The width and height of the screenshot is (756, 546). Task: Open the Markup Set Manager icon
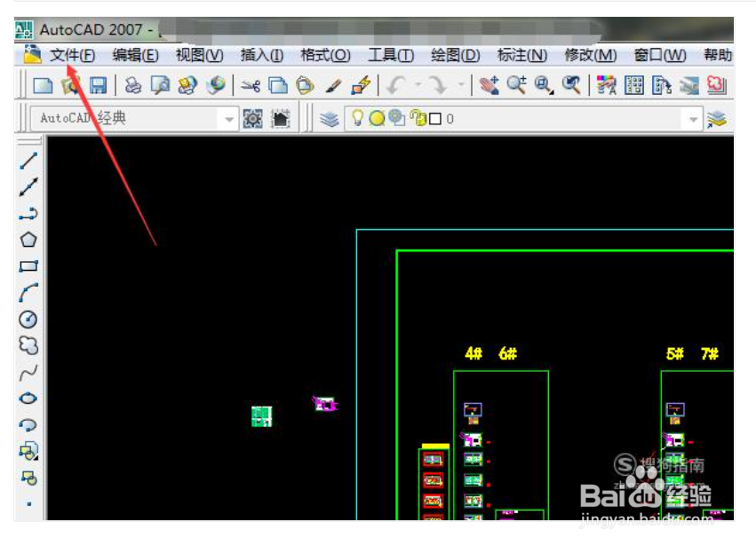click(716, 85)
